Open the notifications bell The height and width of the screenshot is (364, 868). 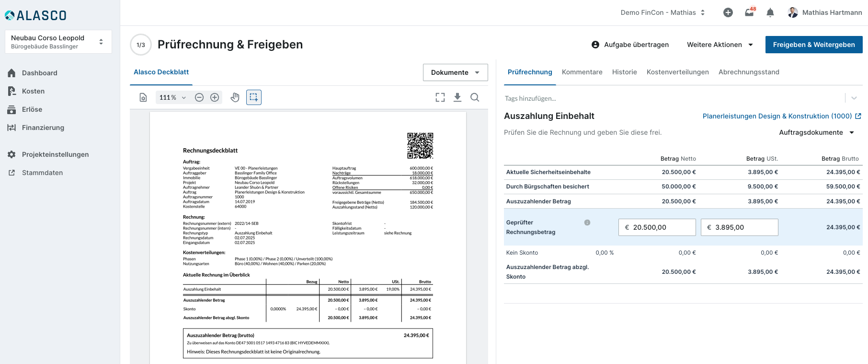pyautogui.click(x=770, y=13)
